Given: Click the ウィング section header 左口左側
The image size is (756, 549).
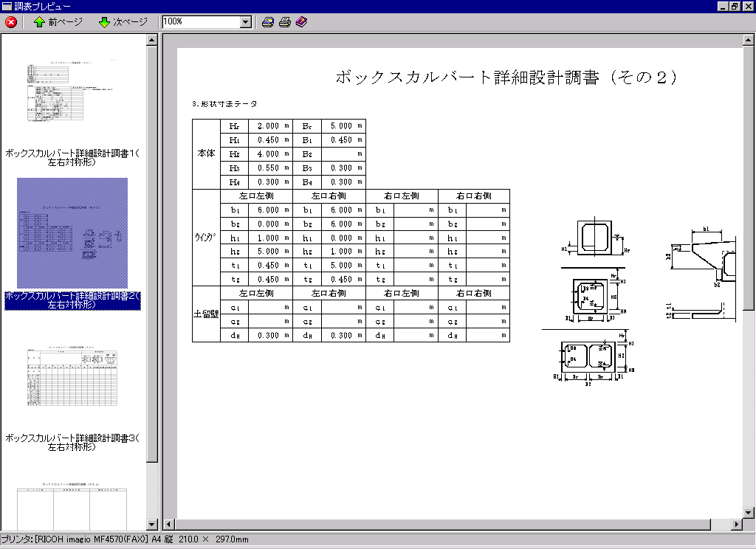Looking at the screenshot, I should [x=256, y=196].
